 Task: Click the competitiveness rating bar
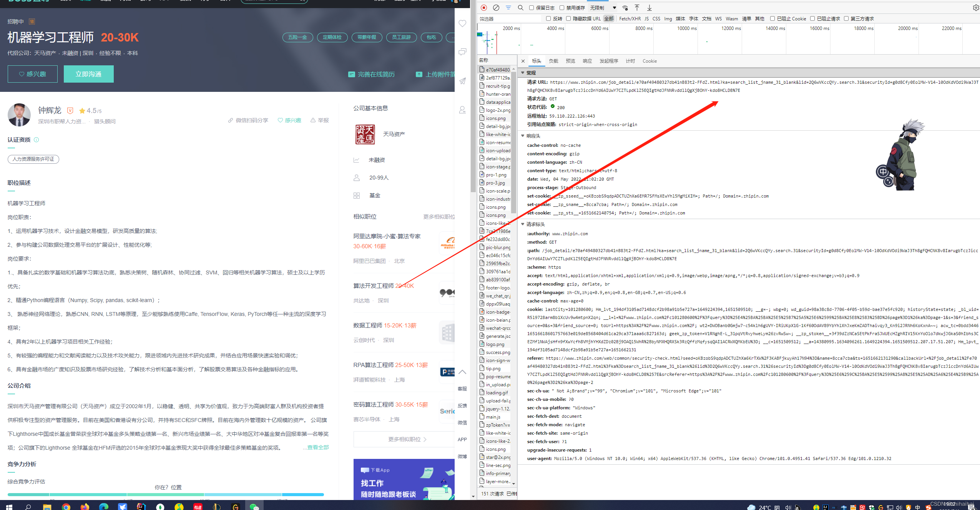coord(166,495)
